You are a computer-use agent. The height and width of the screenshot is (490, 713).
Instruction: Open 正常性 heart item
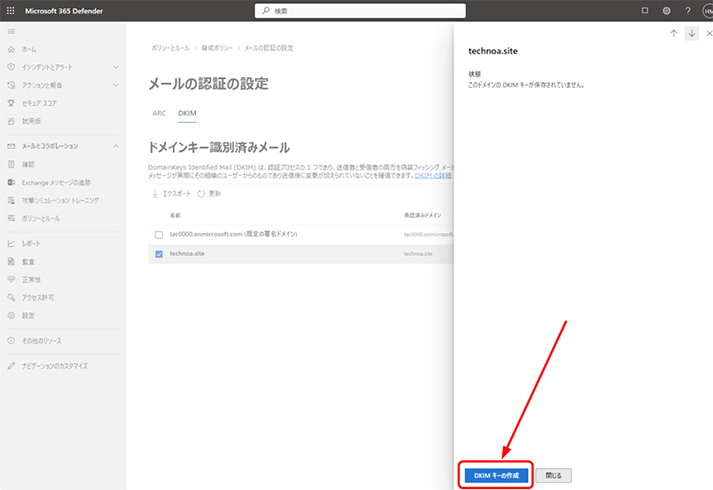pos(31,280)
